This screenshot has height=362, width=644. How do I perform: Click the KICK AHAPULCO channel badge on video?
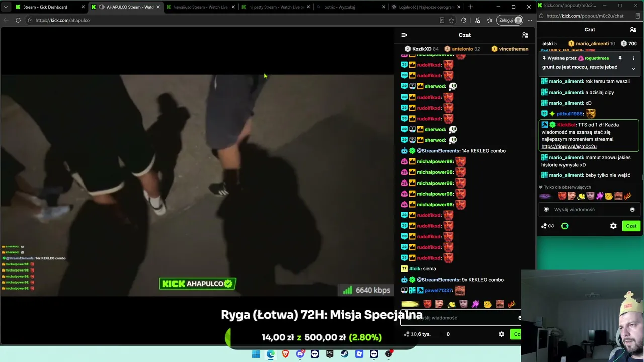click(x=198, y=284)
